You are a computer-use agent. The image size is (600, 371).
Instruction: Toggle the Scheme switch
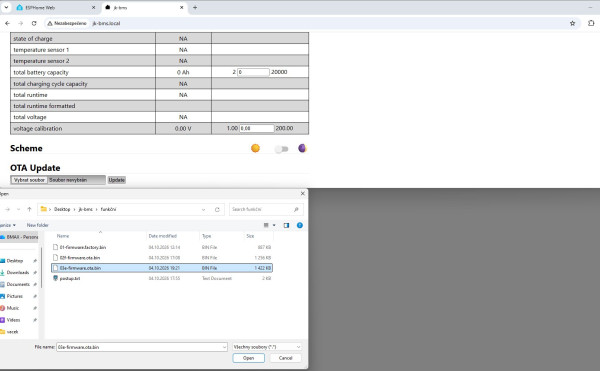tap(281, 149)
